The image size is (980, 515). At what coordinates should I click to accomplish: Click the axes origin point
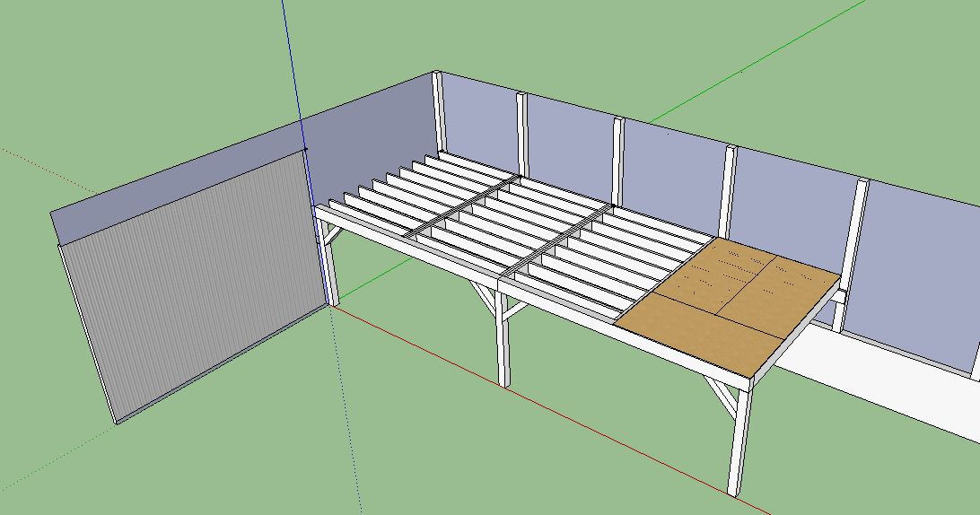pyautogui.click(x=334, y=306)
